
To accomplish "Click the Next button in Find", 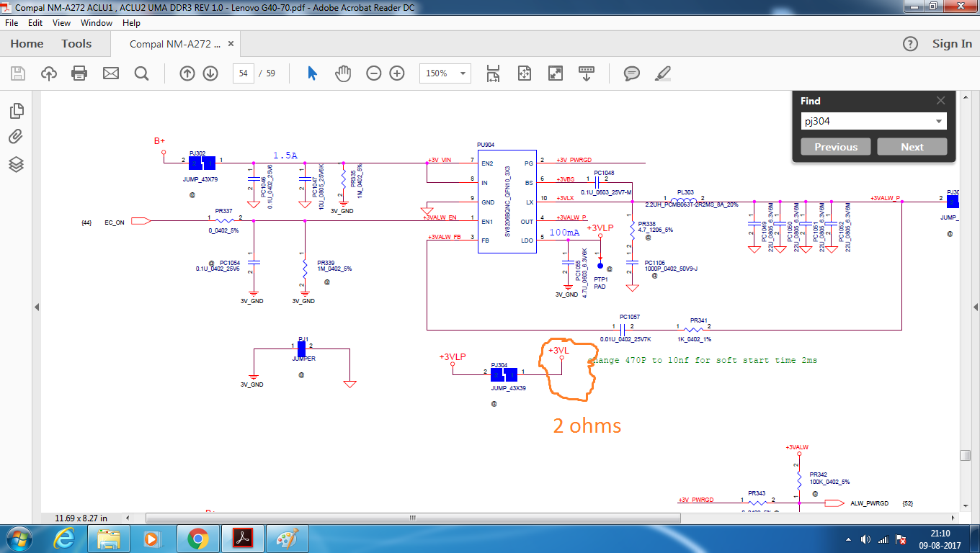I will click(912, 147).
